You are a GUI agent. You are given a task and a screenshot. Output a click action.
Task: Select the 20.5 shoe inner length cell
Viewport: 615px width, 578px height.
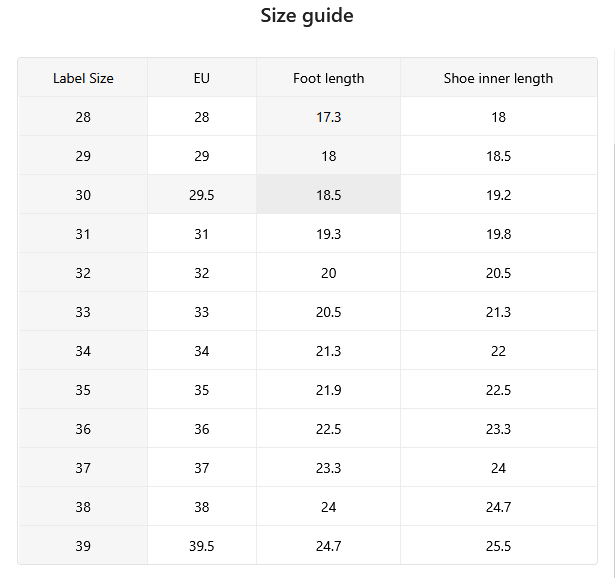(x=499, y=273)
